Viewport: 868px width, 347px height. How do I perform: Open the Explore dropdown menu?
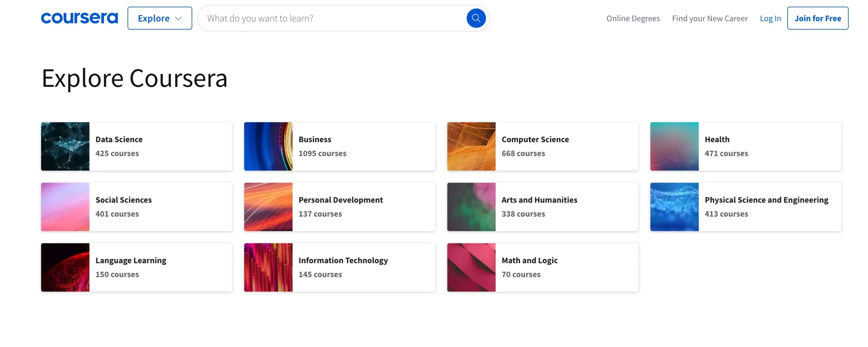click(159, 18)
